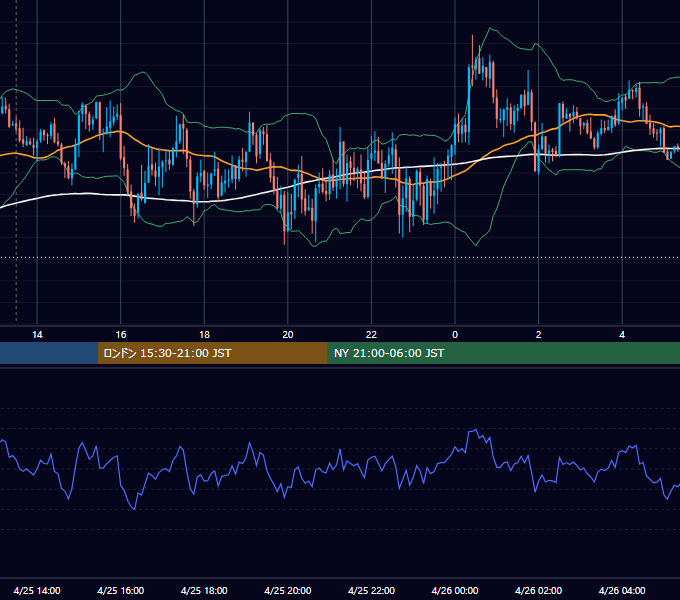Click the 4/26 02:00 time label
The height and width of the screenshot is (600, 680).
point(538,590)
